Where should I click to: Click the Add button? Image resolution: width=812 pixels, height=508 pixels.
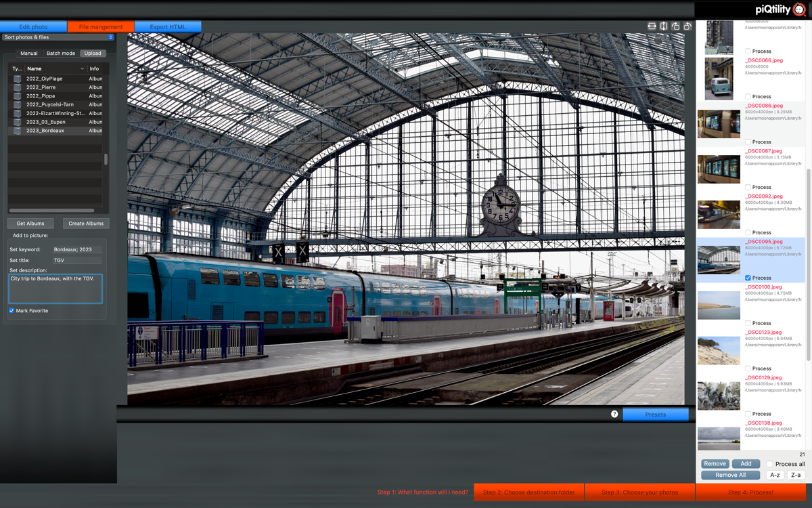click(x=746, y=464)
